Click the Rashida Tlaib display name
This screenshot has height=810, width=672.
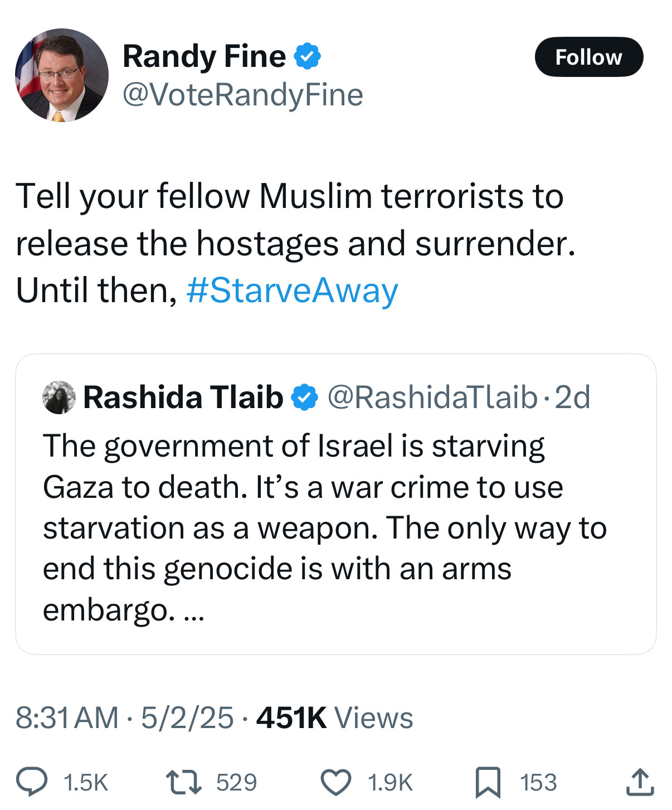coord(183,397)
